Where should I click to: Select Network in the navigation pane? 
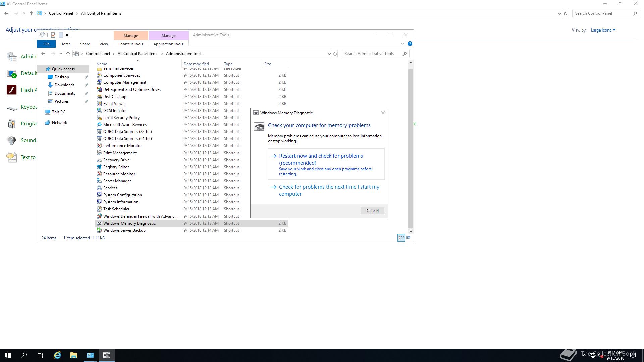click(x=59, y=123)
